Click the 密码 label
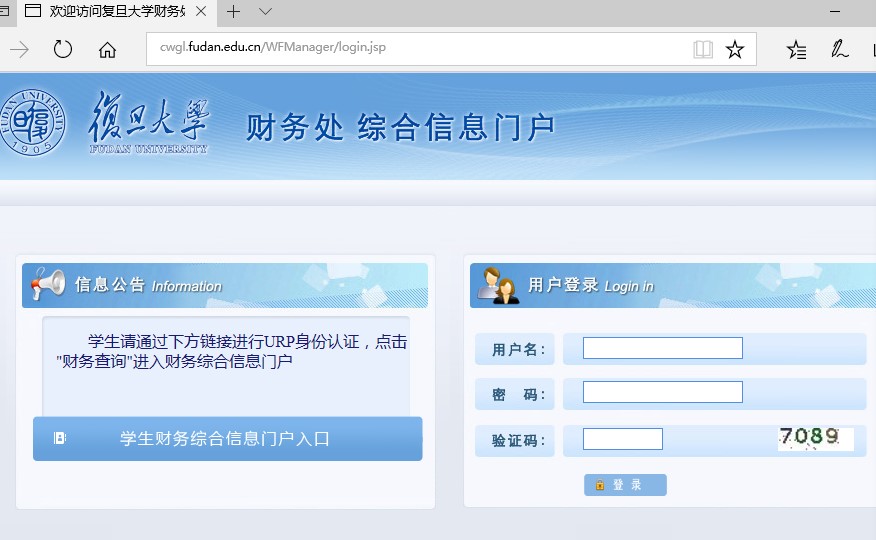 tap(518, 395)
